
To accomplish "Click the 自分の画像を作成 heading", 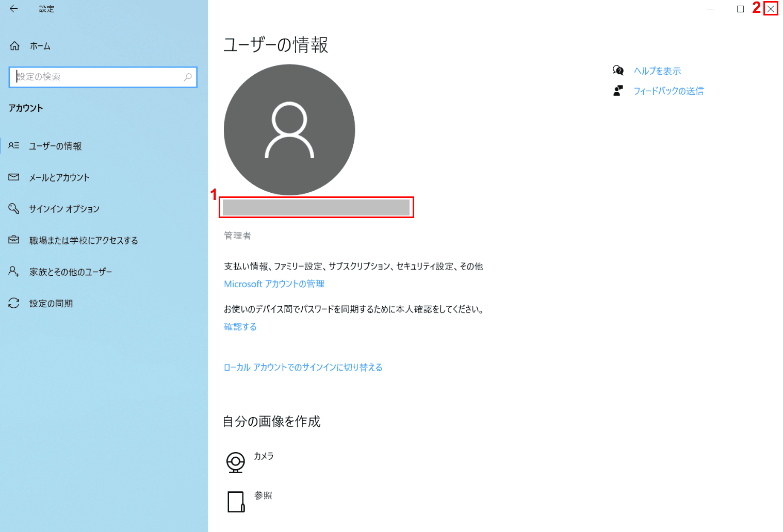I will 272,422.
